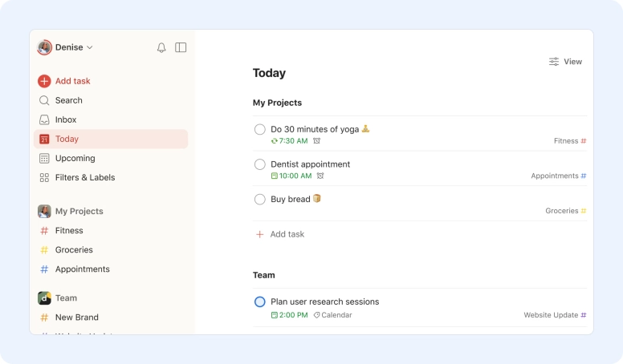This screenshot has width=623, height=364.
Task: Tick Plan user research sessions checkbox
Action: (260, 301)
